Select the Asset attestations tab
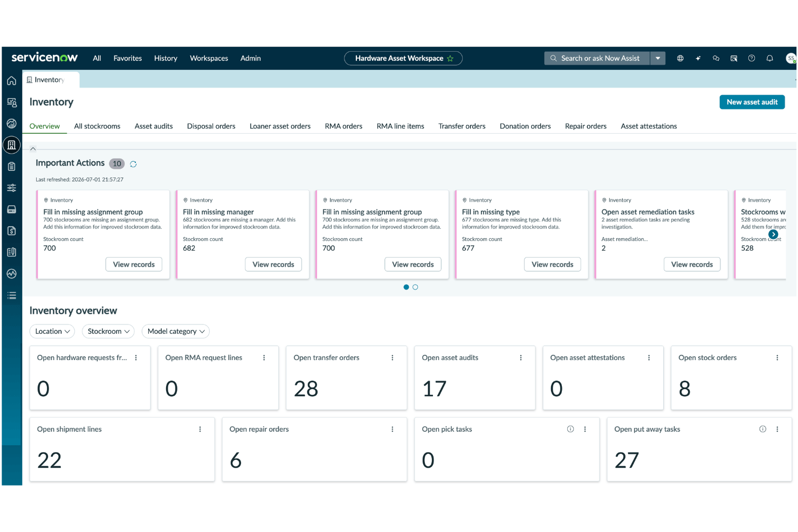This screenshot has height=532, width=798. [x=649, y=126]
